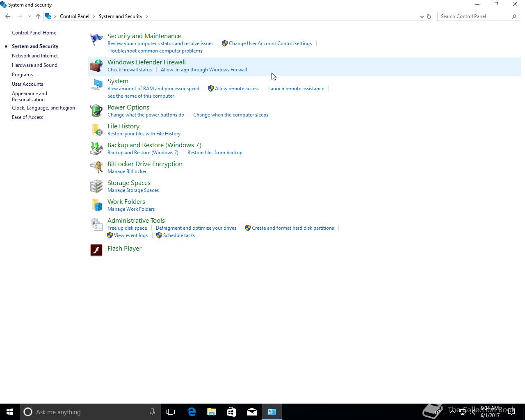Click Manage Storage Spaces link
525x420 pixels.
133,190
